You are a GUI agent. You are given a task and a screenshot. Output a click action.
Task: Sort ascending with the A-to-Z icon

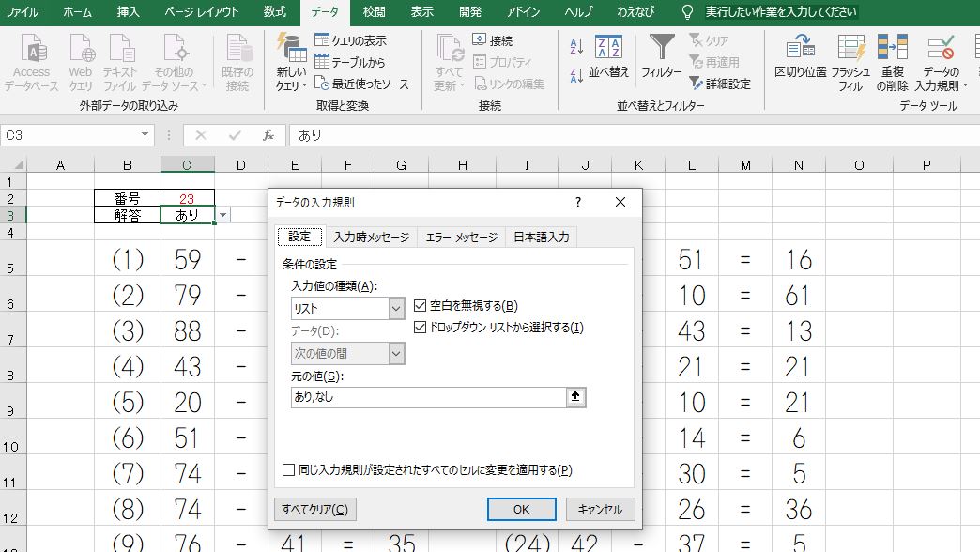(576, 46)
